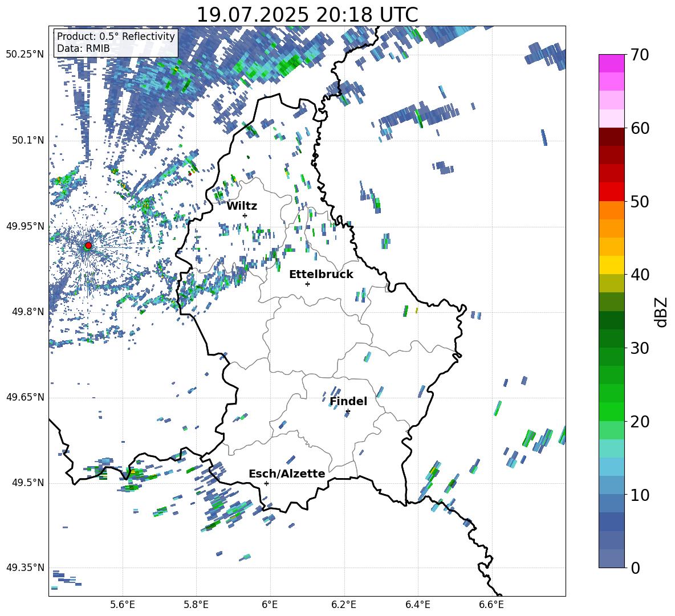
Task: Click the 6.6°E longitude label
Action: coord(491,605)
